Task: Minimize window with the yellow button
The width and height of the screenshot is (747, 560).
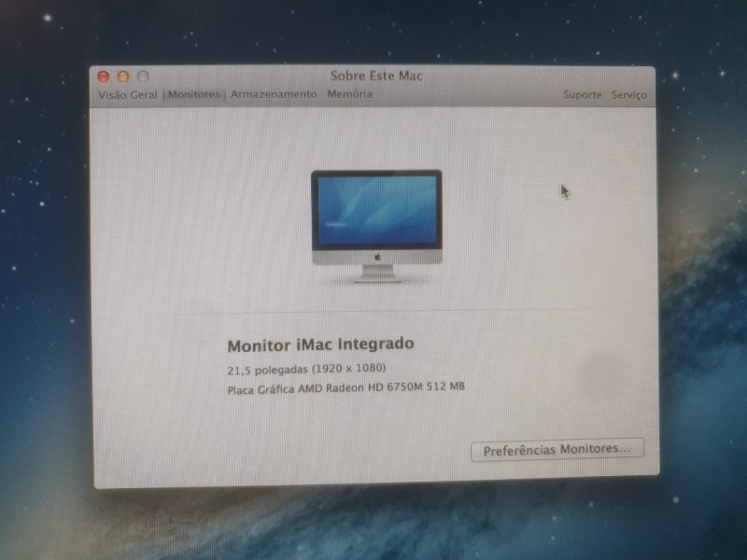Action: point(122,77)
